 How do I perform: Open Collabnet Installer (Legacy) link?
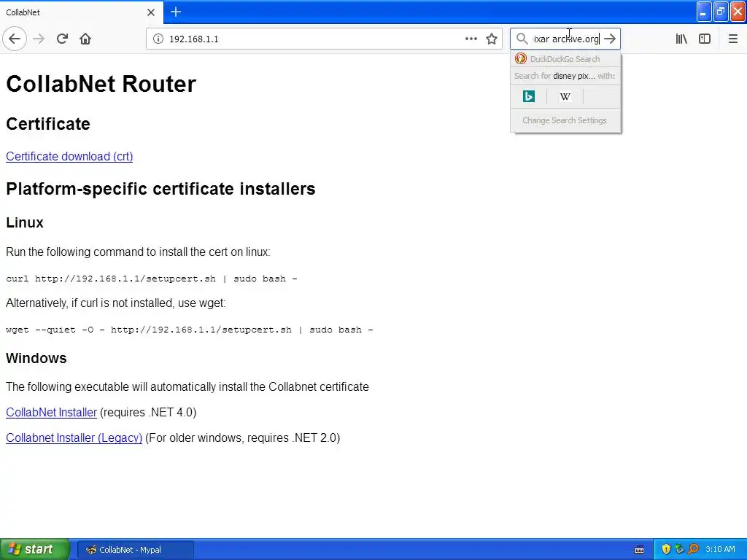pos(74,437)
